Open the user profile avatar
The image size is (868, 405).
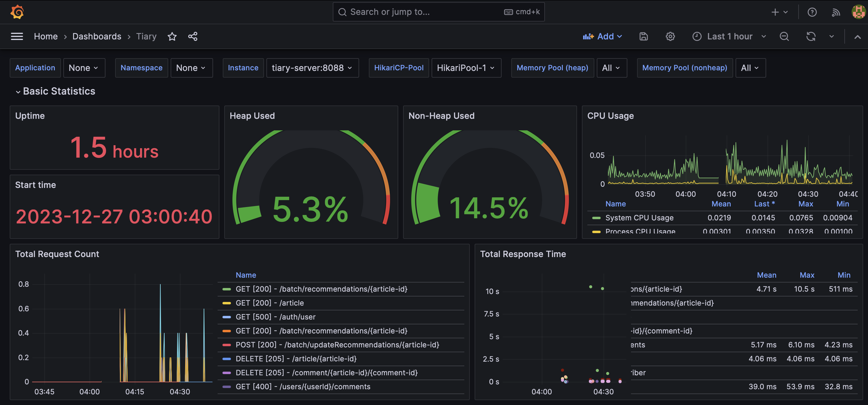point(858,12)
